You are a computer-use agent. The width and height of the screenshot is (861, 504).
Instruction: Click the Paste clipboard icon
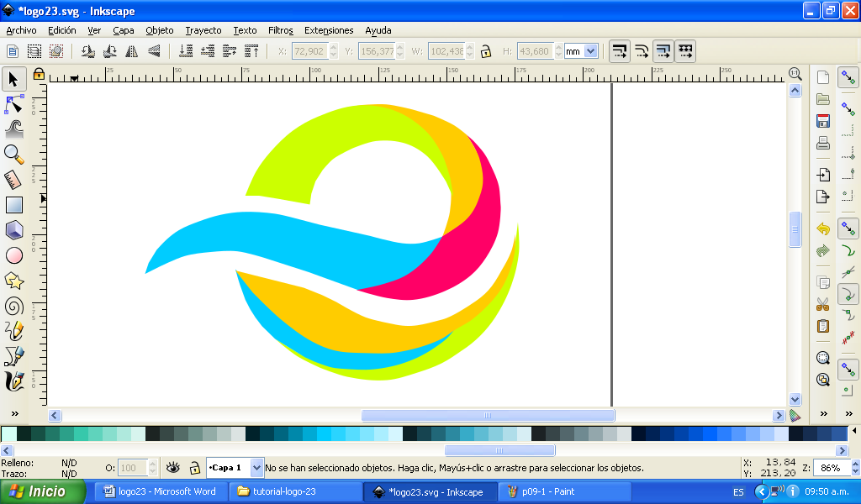(x=822, y=326)
